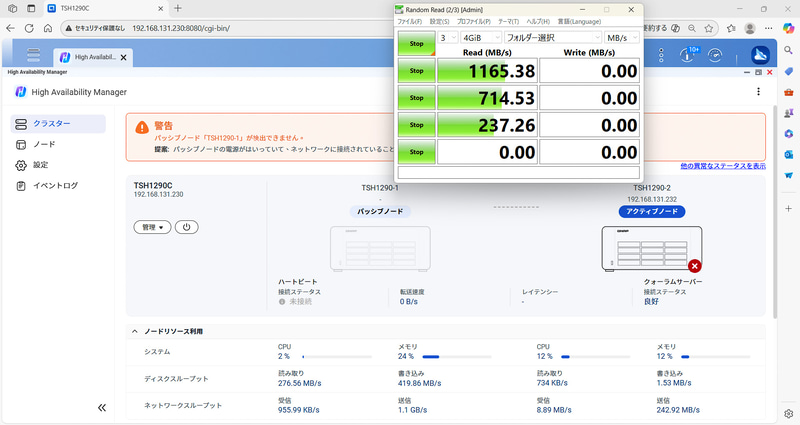Open the test size dropdown showing 4GiB
The height and width of the screenshot is (425, 800).
(481, 38)
